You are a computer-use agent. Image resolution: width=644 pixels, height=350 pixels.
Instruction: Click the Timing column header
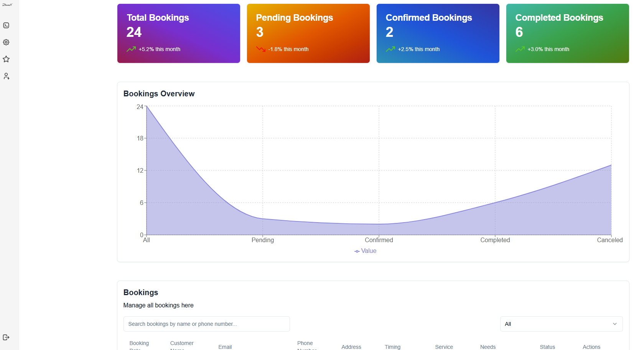[392, 347]
